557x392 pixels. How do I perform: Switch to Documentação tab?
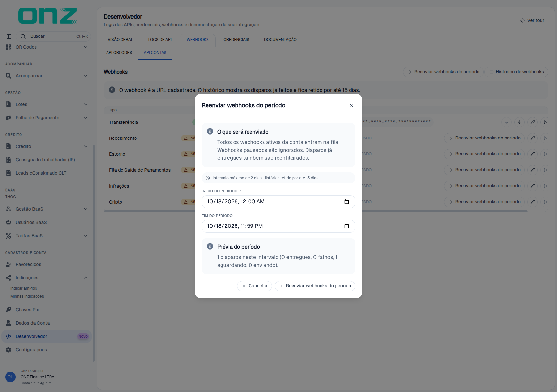tap(280, 40)
